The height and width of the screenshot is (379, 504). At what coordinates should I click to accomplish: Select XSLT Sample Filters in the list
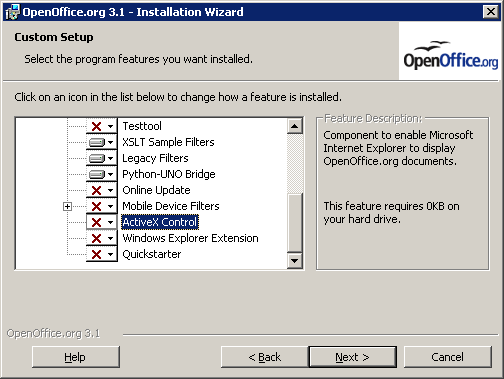pyautogui.click(x=168, y=142)
